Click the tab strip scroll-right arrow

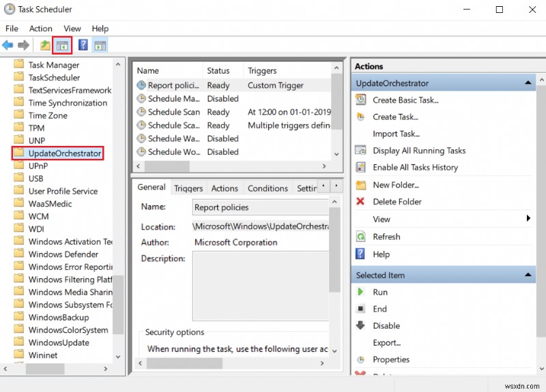[x=336, y=185]
